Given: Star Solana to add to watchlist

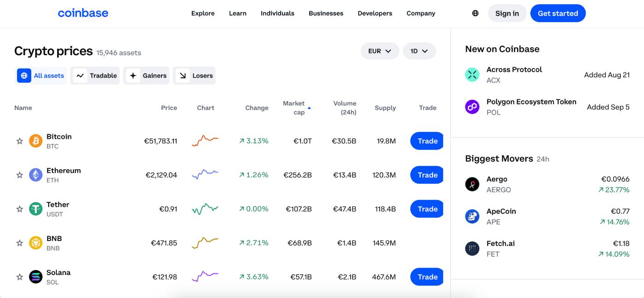Looking at the screenshot, I should pos(20,277).
